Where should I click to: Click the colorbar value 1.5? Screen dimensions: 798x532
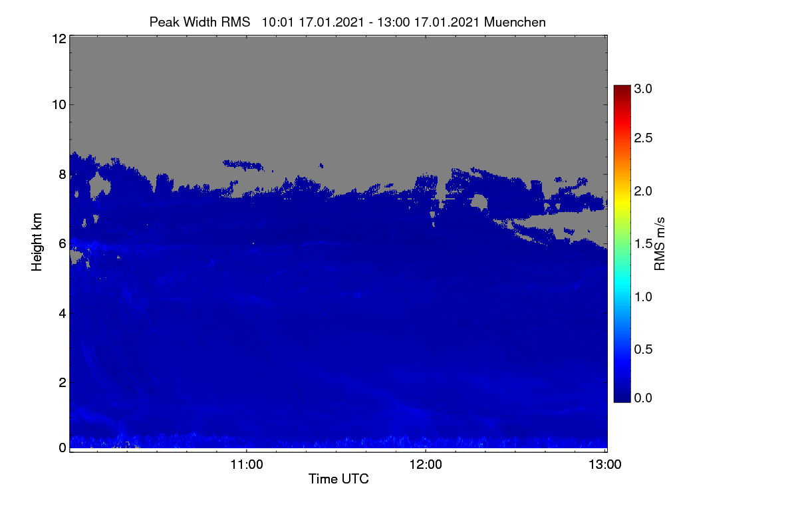tap(643, 244)
